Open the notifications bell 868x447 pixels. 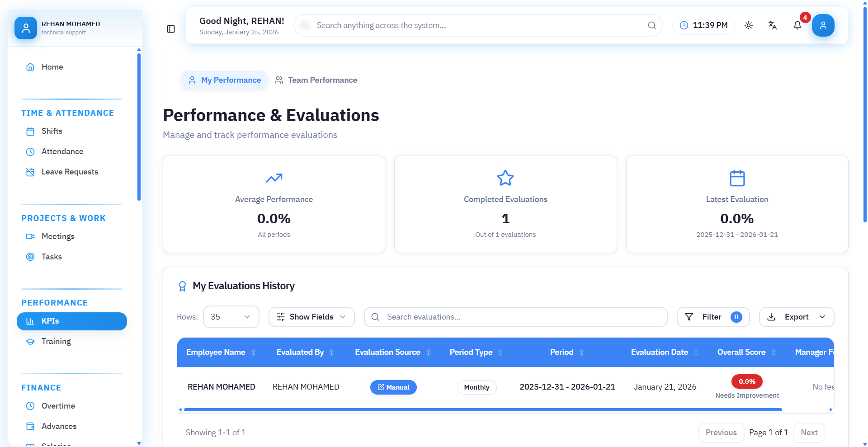tap(797, 25)
